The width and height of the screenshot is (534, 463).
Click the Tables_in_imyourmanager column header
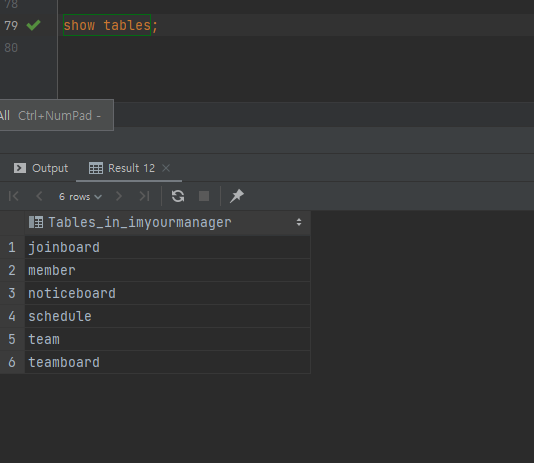(140, 222)
